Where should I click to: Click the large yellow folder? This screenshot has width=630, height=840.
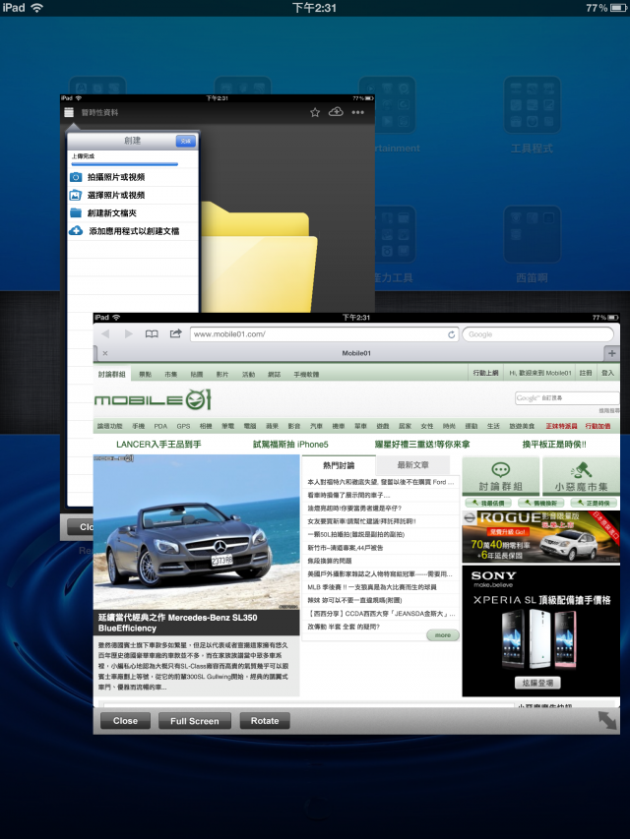259,257
